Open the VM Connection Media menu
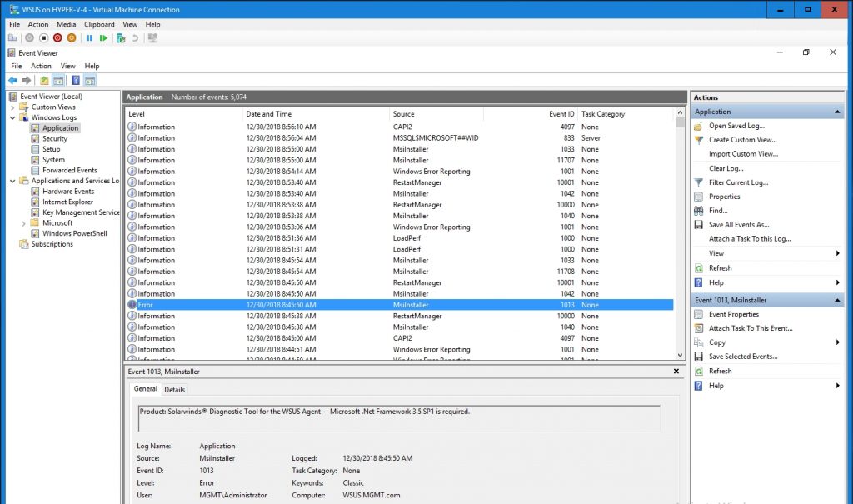 67,24
